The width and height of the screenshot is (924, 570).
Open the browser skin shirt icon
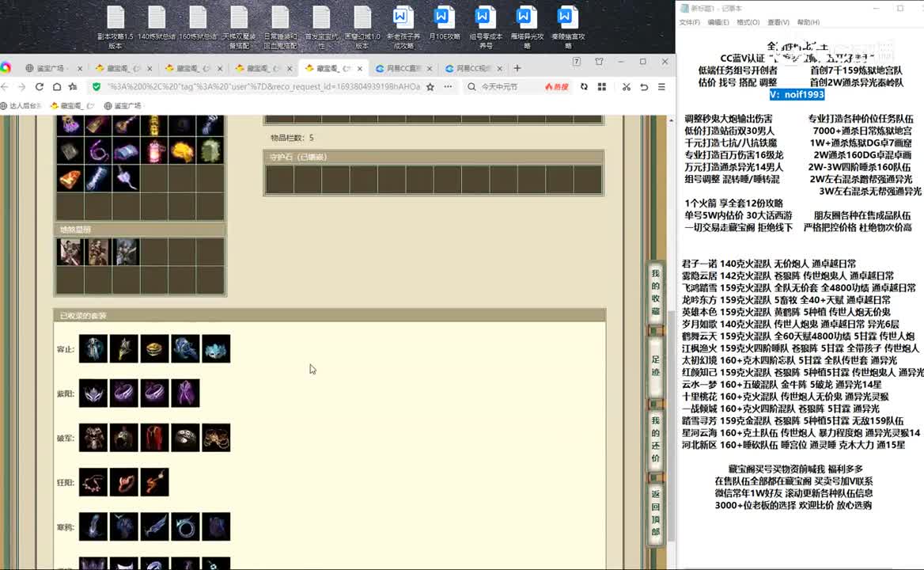[600, 61]
